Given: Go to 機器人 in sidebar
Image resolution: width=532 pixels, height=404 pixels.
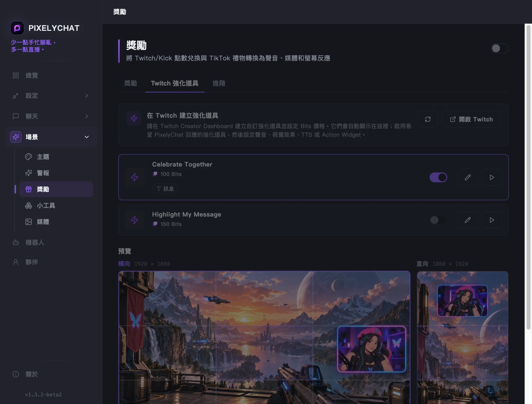Looking at the screenshot, I should [51, 242].
